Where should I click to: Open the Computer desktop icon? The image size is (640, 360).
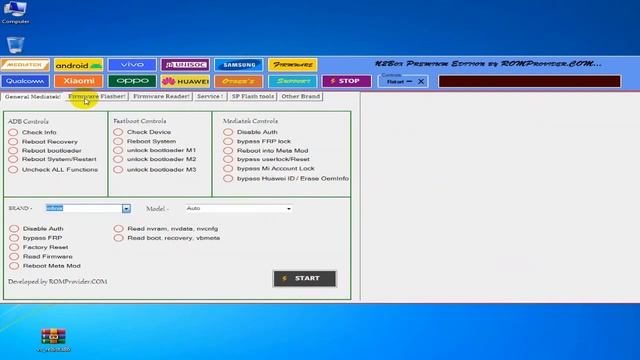click(x=15, y=12)
